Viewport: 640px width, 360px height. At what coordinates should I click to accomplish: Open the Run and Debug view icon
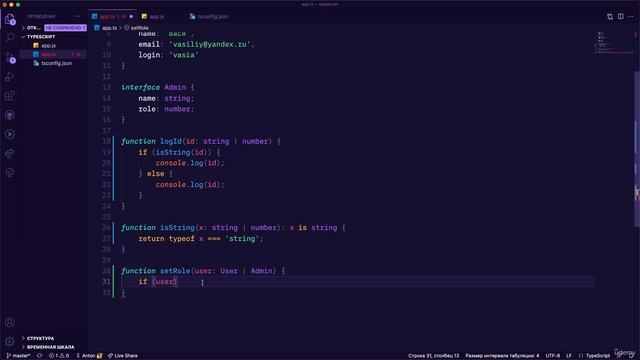pyautogui.click(x=10, y=77)
